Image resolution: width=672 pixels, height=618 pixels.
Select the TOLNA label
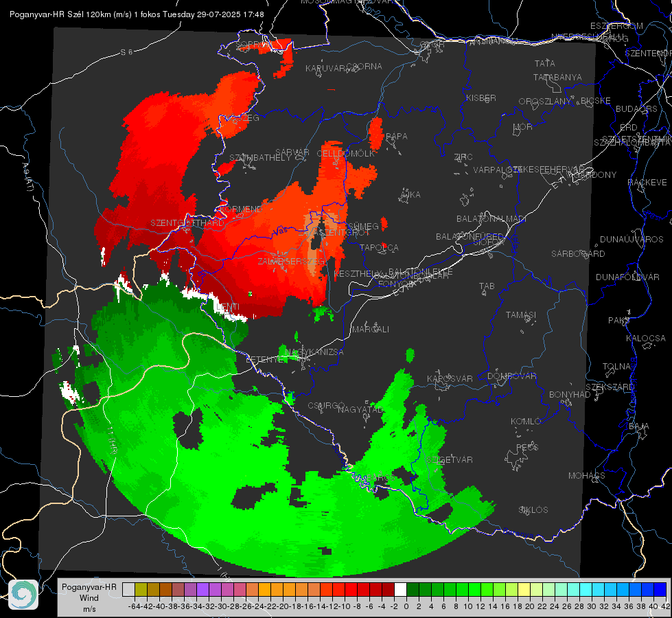[x=616, y=367]
